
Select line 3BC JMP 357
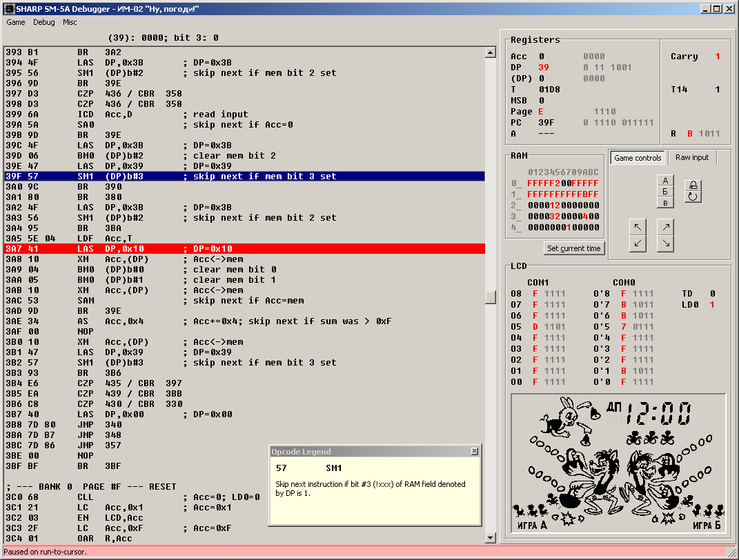[x=244, y=445]
